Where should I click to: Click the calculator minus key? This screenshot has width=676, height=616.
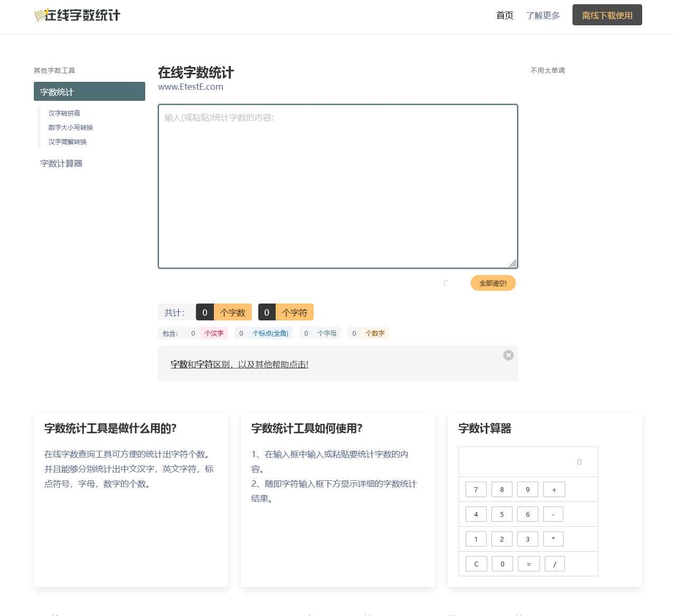553,514
